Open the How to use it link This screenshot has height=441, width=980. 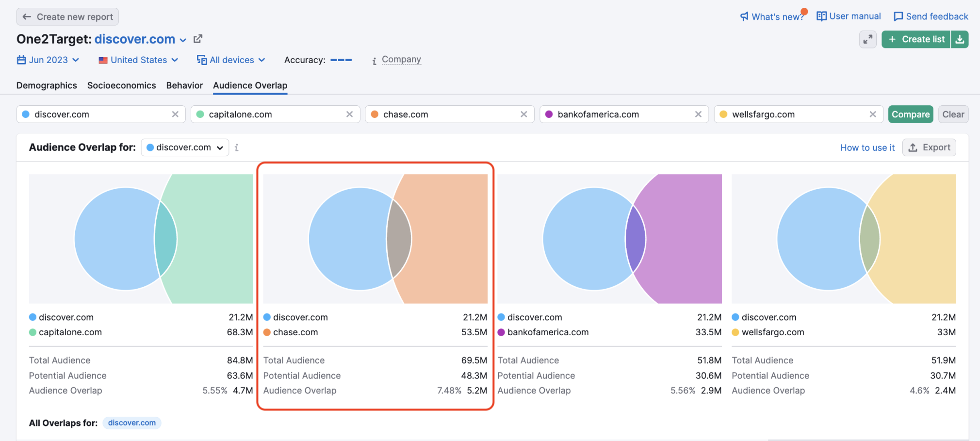(867, 147)
